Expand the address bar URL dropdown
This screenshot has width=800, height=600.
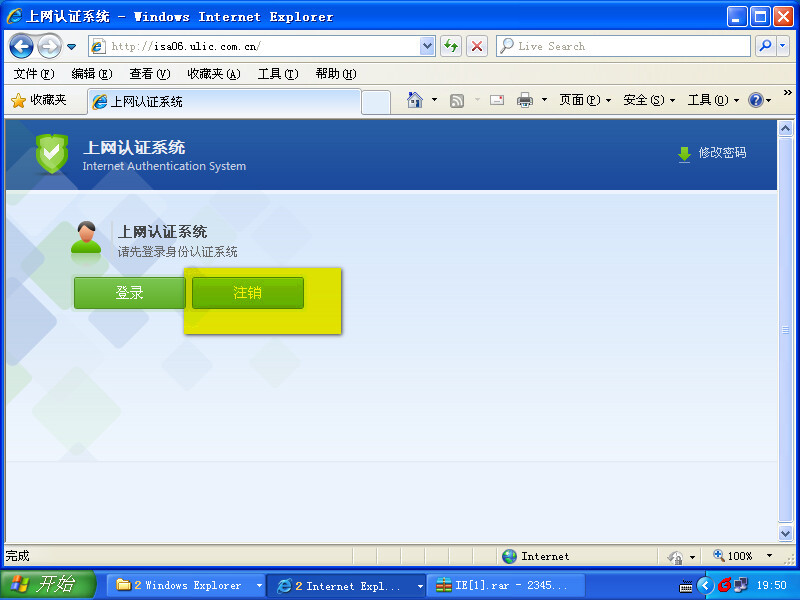tap(427, 46)
